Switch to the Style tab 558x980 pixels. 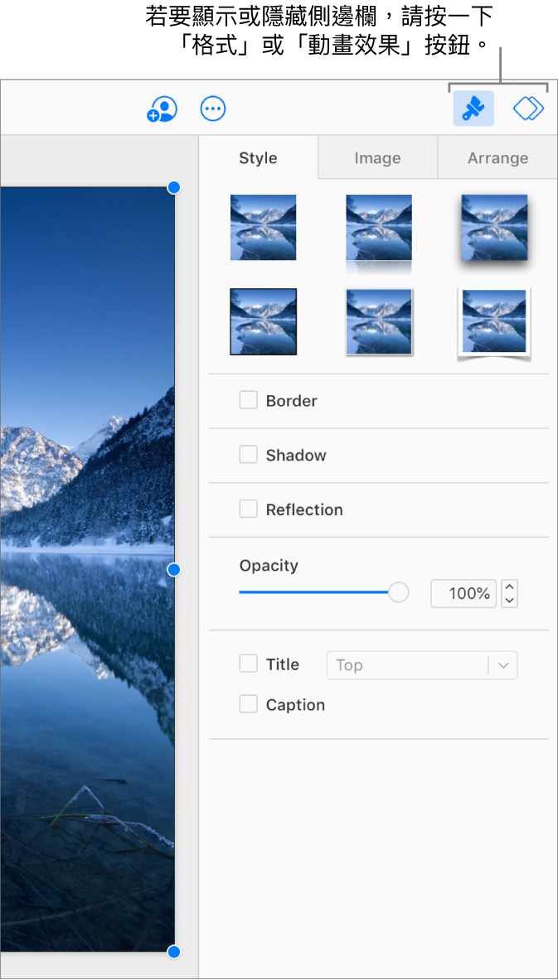click(x=259, y=158)
